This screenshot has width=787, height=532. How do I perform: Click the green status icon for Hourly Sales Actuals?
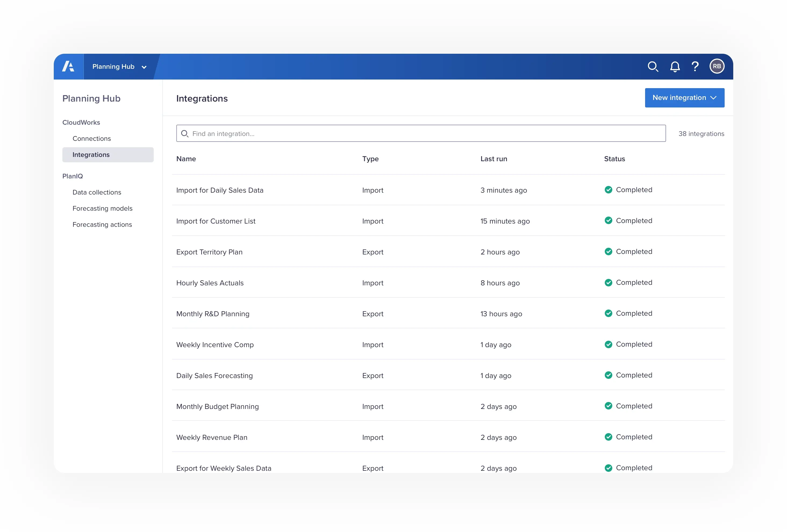[x=608, y=283]
